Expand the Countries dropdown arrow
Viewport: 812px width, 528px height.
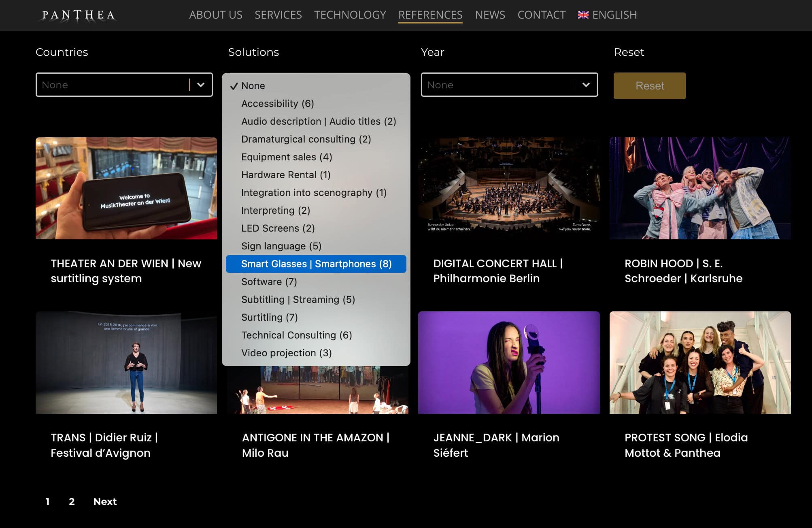200,85
